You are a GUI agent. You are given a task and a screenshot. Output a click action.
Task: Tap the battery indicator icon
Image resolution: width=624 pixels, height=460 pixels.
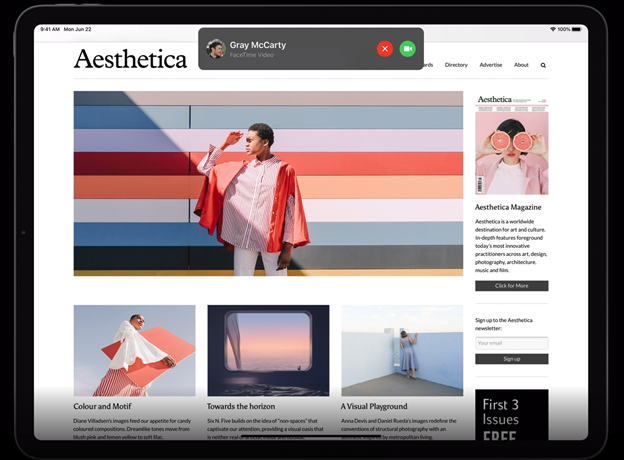pos(577,29)
